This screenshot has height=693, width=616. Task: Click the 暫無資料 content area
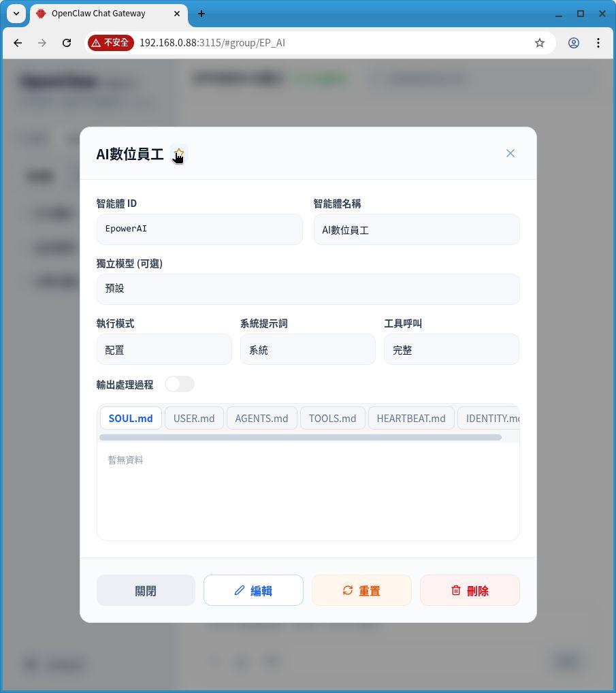tap(308, 491)
